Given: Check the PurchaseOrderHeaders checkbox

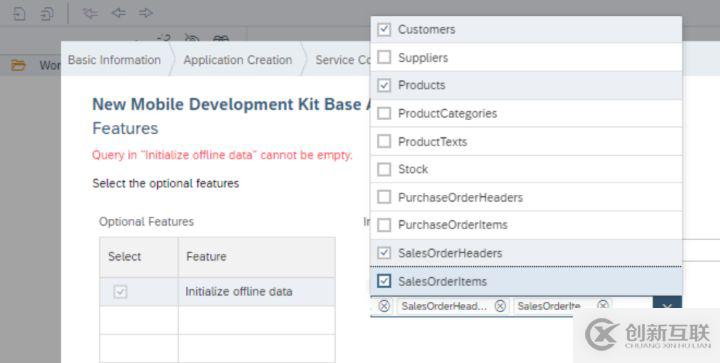Looking at the screenshot, I should pyautogui.click(x=384, y=197).
